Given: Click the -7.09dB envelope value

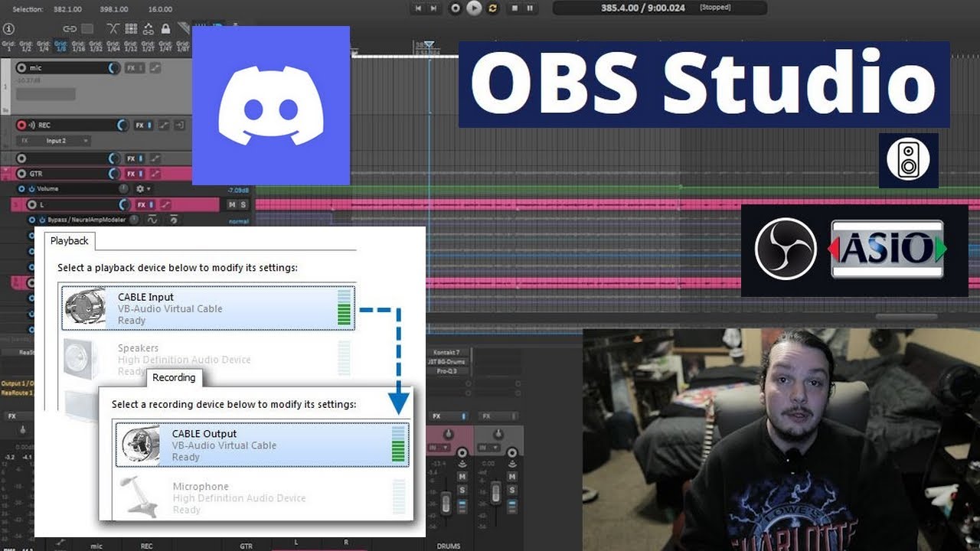Looking at the screenshot, I should point(240,190).
